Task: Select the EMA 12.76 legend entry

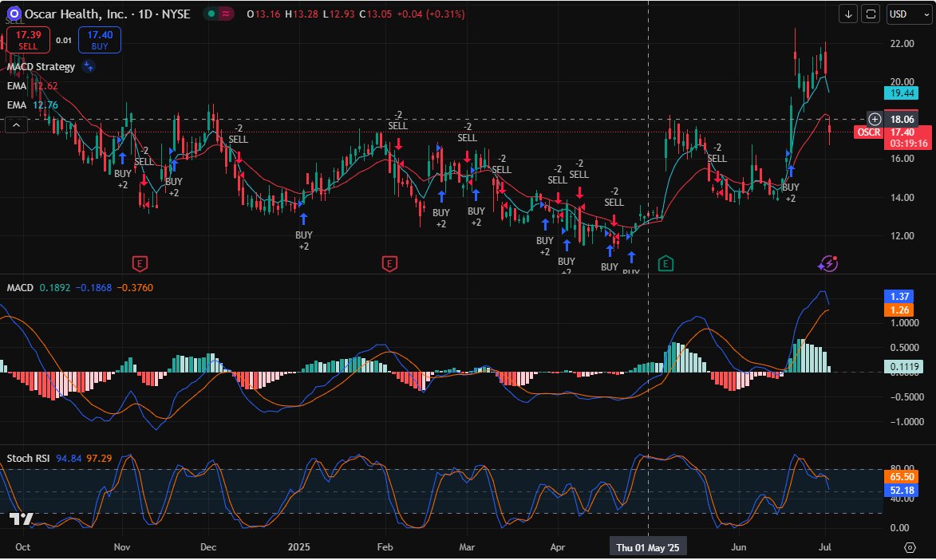Action: click(x=32, y=105)
